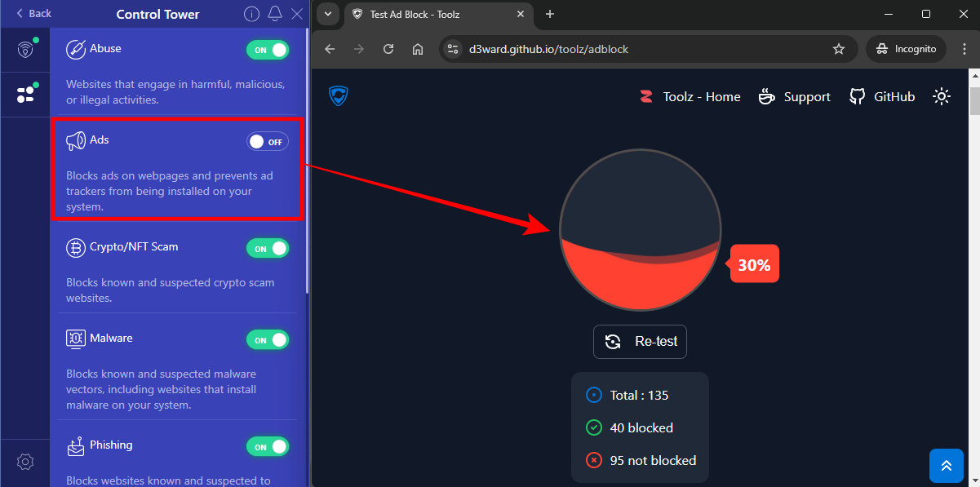The width and height of the screenshot is (980, 487).
Task: Click the 30% score badge
Action: [x=753, y=263]
